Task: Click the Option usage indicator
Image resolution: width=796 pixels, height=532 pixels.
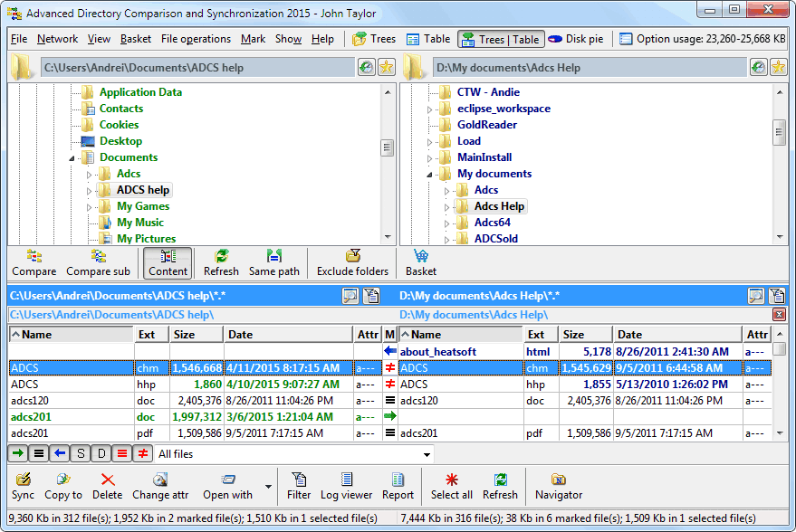Action: (x=702, y=39)
